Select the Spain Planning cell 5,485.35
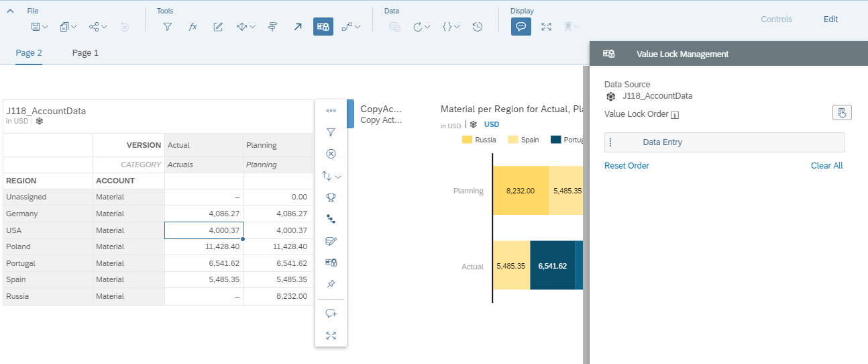Viewport: 868px width, 364px height. [278, 279]
